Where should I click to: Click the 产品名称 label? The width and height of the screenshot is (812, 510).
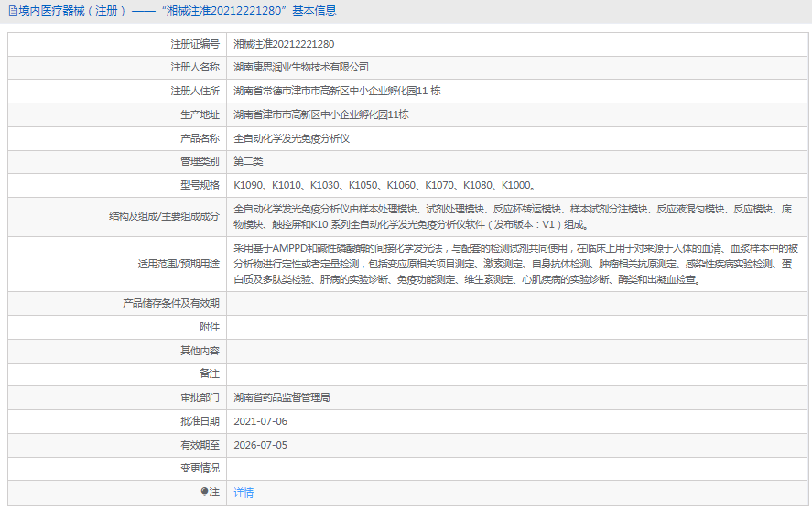(200, 138)
